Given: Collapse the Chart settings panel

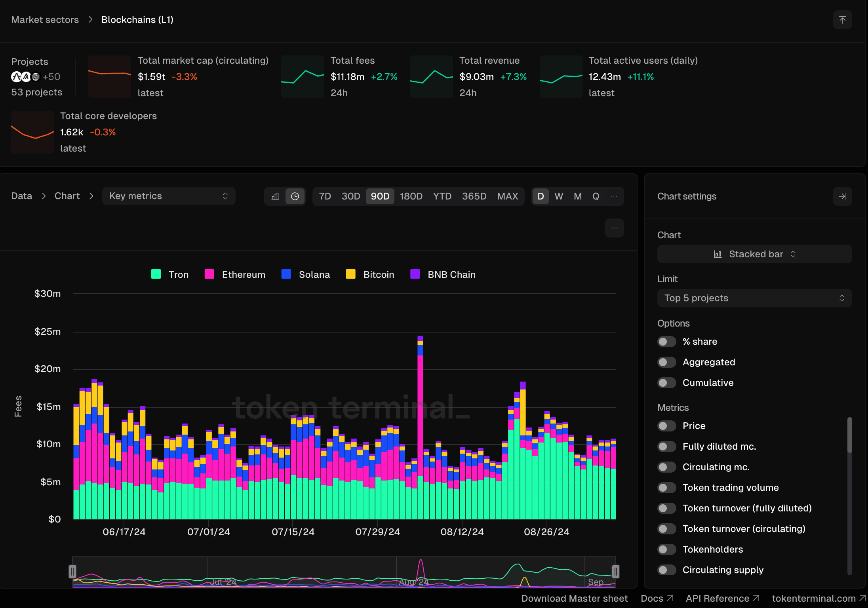Looking at the screenshot, I should click(x=842, y=196).
